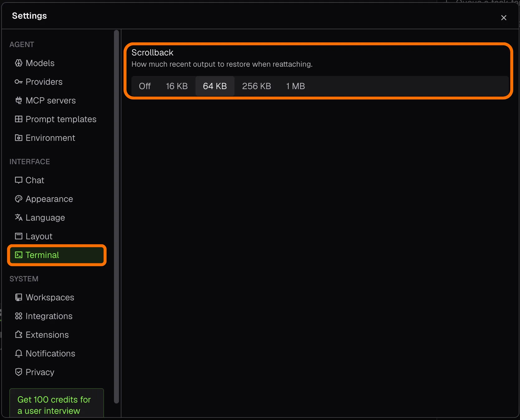Click the Terminal prompt icon
The image size is (520, 420).
(x=19, y=255)
